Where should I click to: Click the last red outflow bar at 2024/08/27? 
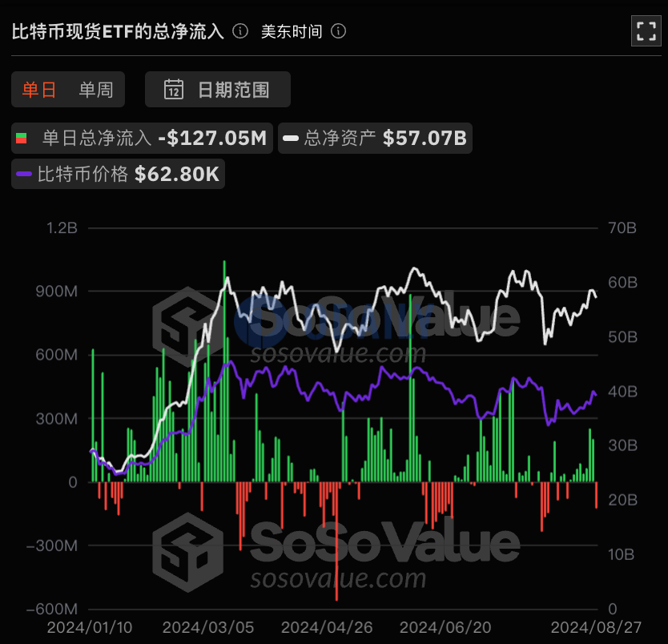click(x=597, y=495)
